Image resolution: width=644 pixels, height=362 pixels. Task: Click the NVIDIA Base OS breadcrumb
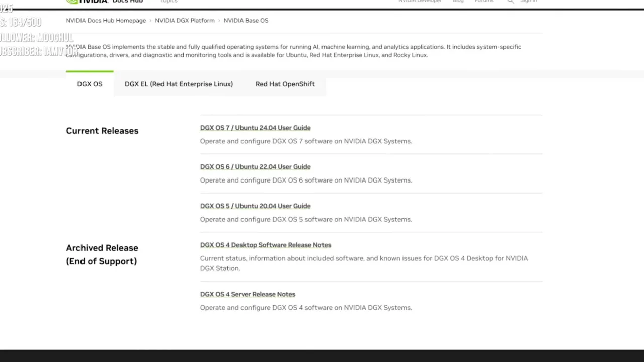246,21
